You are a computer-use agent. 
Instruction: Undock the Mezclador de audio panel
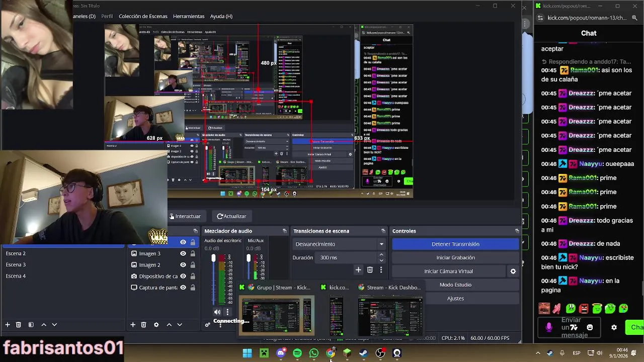click(284, 231)
